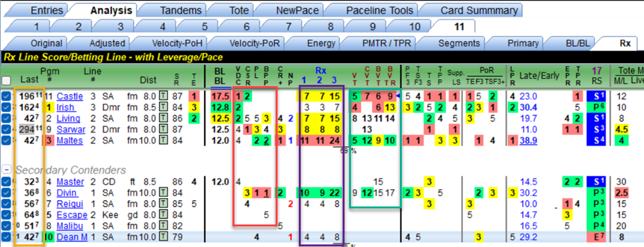Click the turf T icon in Sarwar row
The height and width of the screenshot is (247, 644).
[164, 130]
